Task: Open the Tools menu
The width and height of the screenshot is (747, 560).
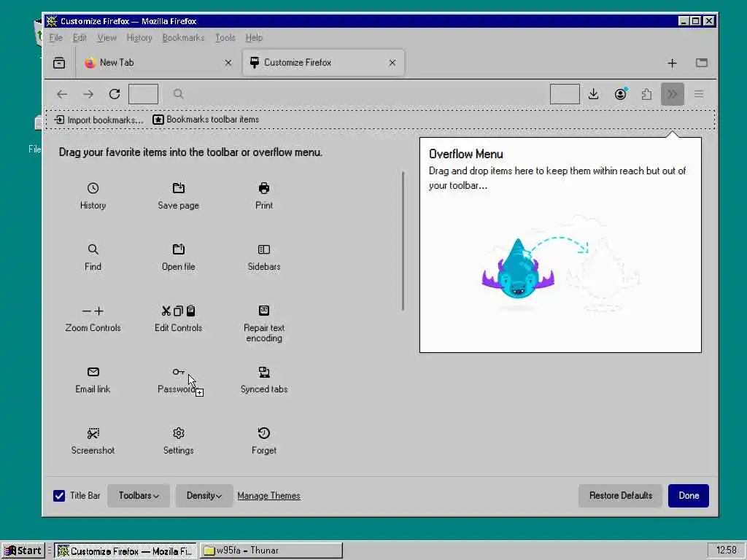Action: click(x=225, y=38)
